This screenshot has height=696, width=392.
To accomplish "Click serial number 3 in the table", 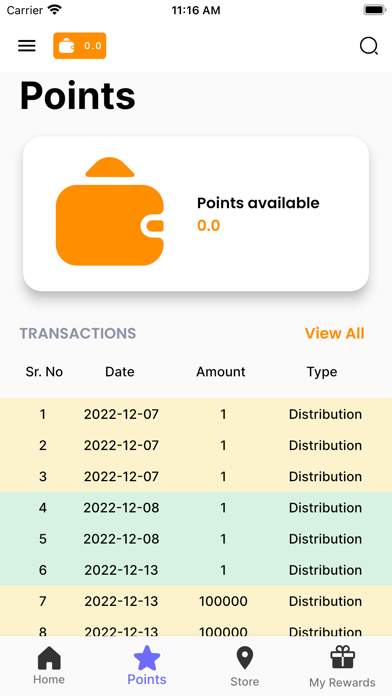I will [43, 476].
